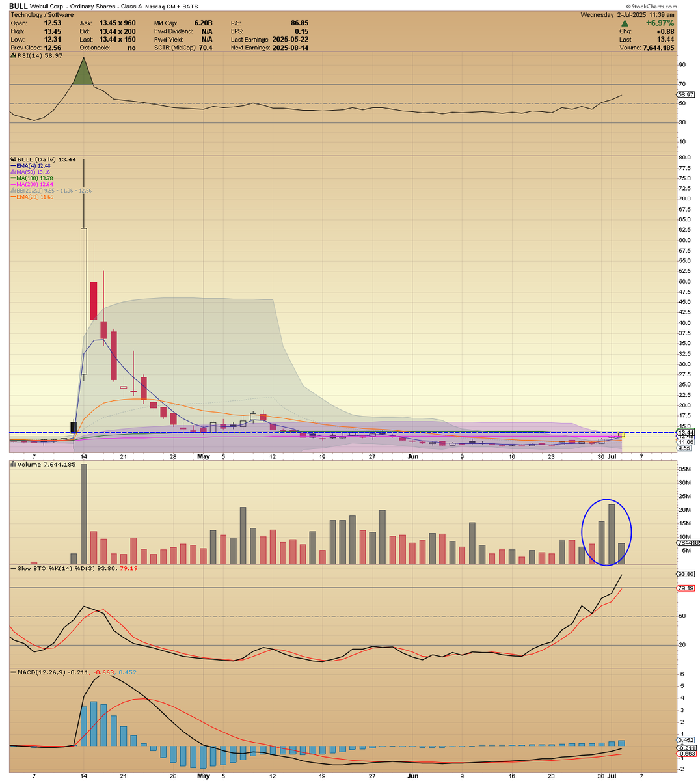This screenshot has width=700, height=781.
Task: Click the SCTR (MidCap) value 70.4
Action: (206, 48)
